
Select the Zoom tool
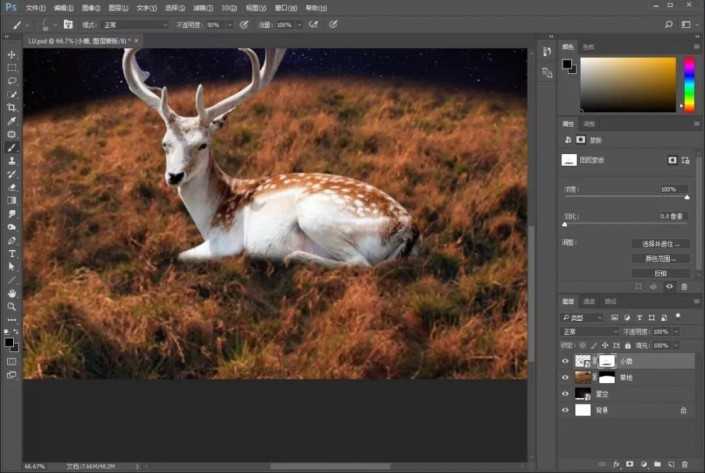click(x=12, y=306)
